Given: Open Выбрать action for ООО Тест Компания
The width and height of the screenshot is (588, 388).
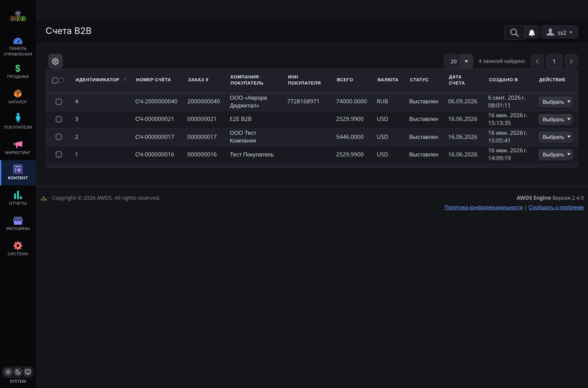Looking at the screenshot, I should pyautogui.click(x=555, y=137).
